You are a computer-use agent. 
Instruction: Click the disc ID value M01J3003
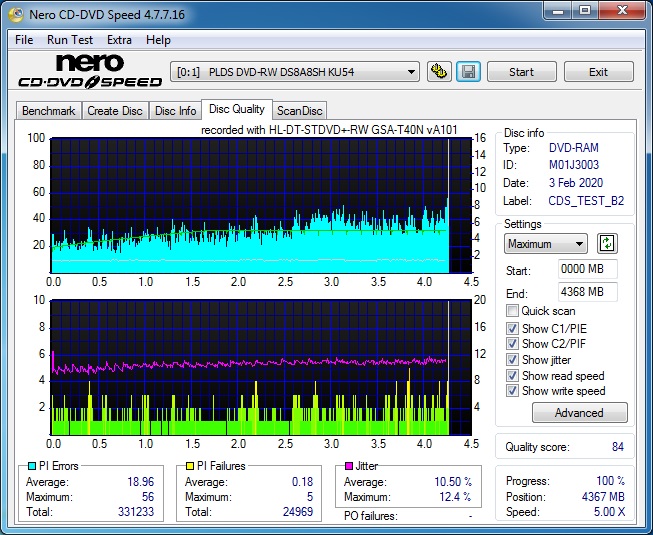[573, 165]
